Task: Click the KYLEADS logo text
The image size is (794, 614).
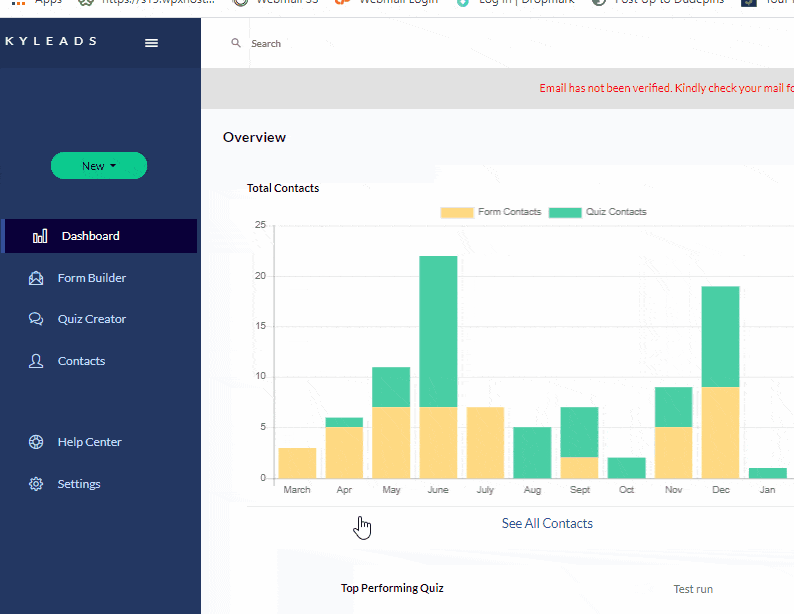Action: coord(51,42)
